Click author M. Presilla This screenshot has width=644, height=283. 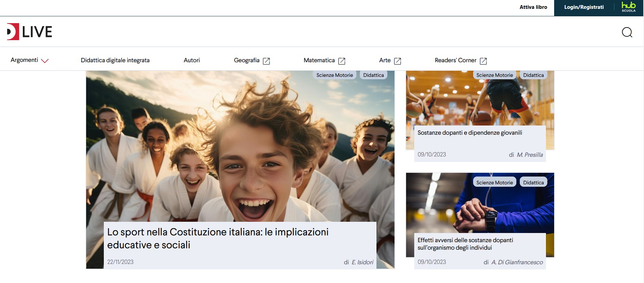click(x=530, y=155)
